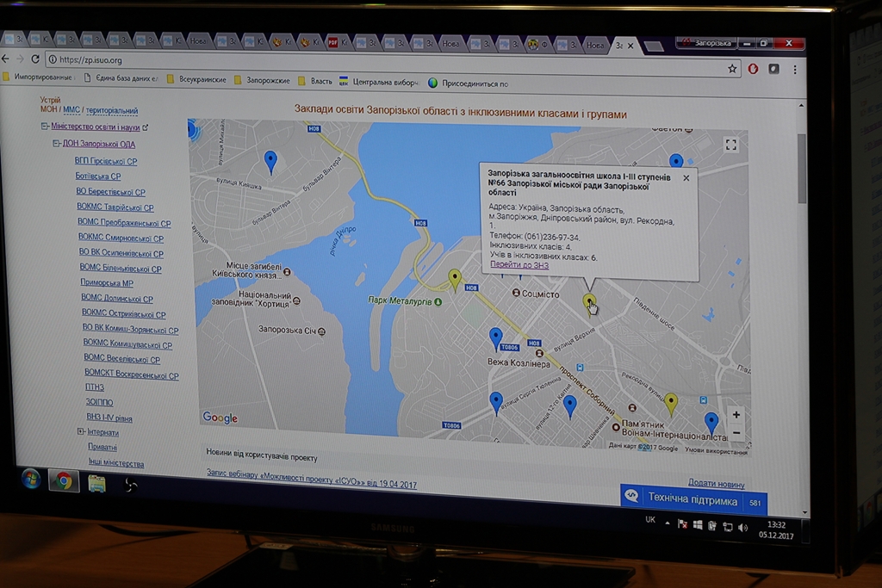Reload the zp.isuo.org page
Viewport: 882px width, 588px height.
(35, 59)
